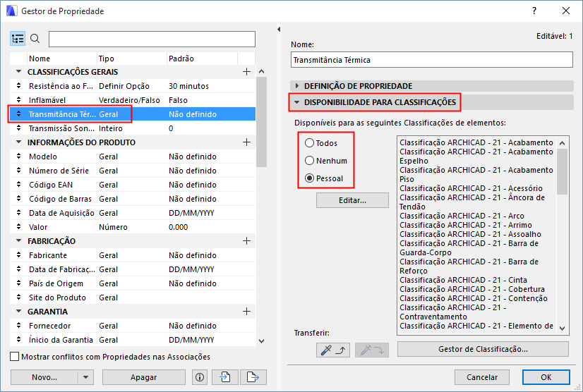Select the Número de Série property row
Screen dimensions: 583x392
133,171
